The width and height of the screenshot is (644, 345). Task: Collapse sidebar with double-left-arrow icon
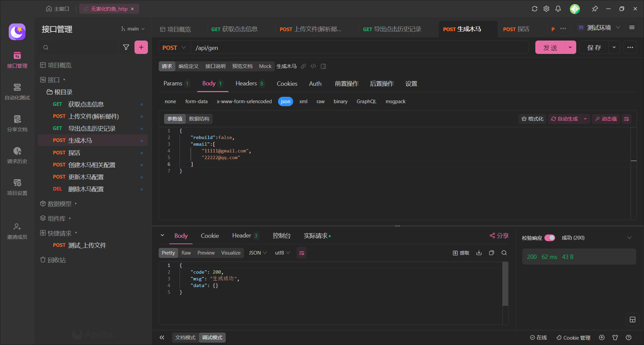click(x=162, y=338)
